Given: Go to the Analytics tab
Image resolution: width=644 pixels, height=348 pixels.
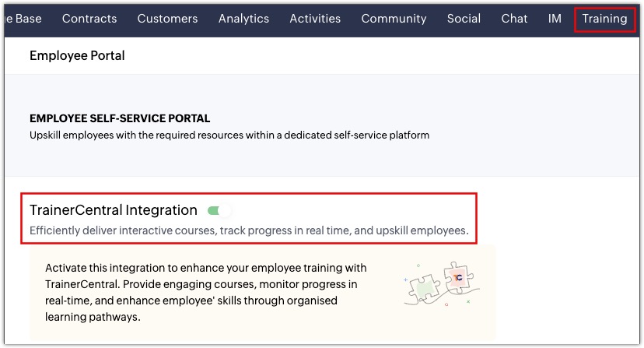Looking at the screenshot, I should point(244,19).
